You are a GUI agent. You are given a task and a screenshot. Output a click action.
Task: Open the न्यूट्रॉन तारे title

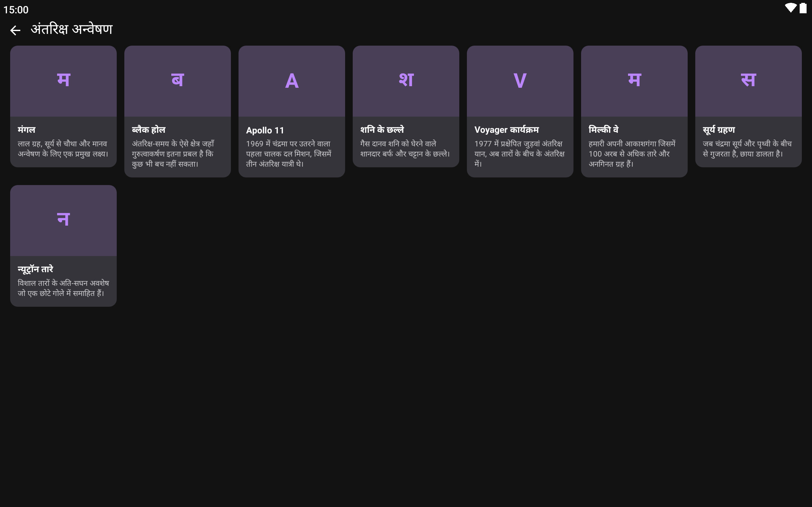pyautogui.click(x=36, y=269)
